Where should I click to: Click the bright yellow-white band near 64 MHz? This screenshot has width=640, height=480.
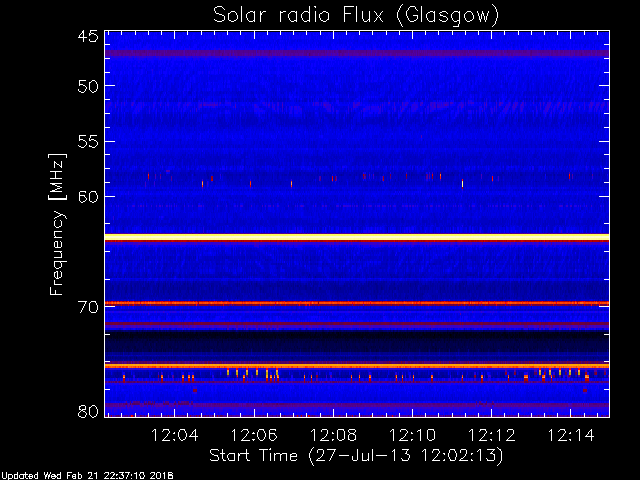pyautogui.click(x=357, y=237)
